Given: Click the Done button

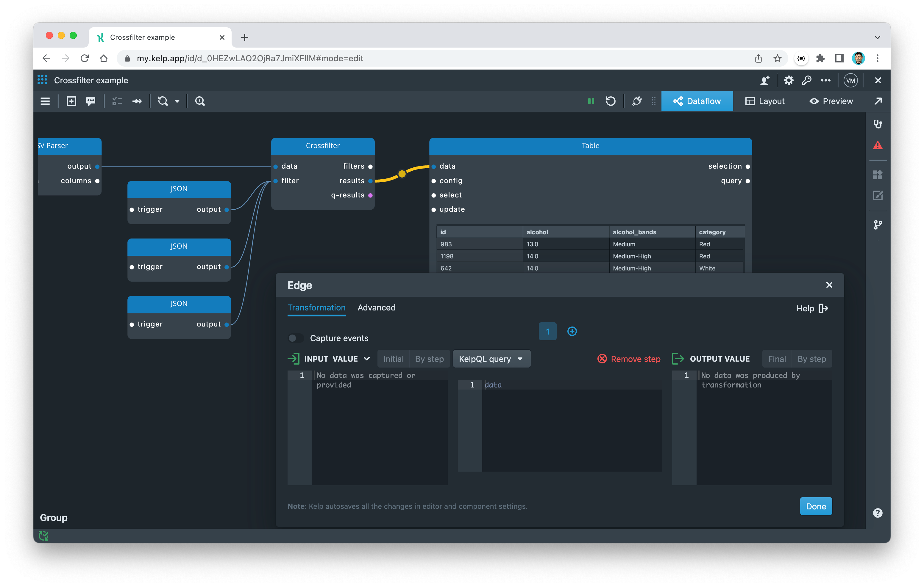Looking at the screenshot, I should coord(816,506).
